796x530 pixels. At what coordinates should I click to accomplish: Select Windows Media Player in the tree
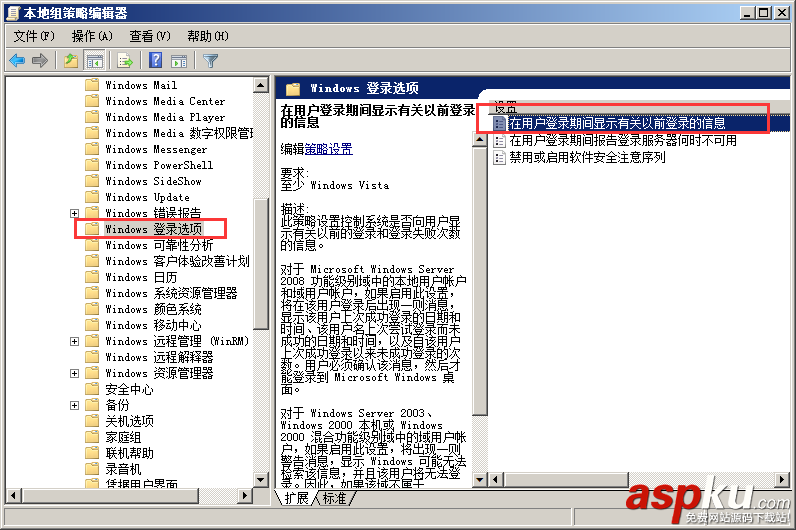click(165, 117)
